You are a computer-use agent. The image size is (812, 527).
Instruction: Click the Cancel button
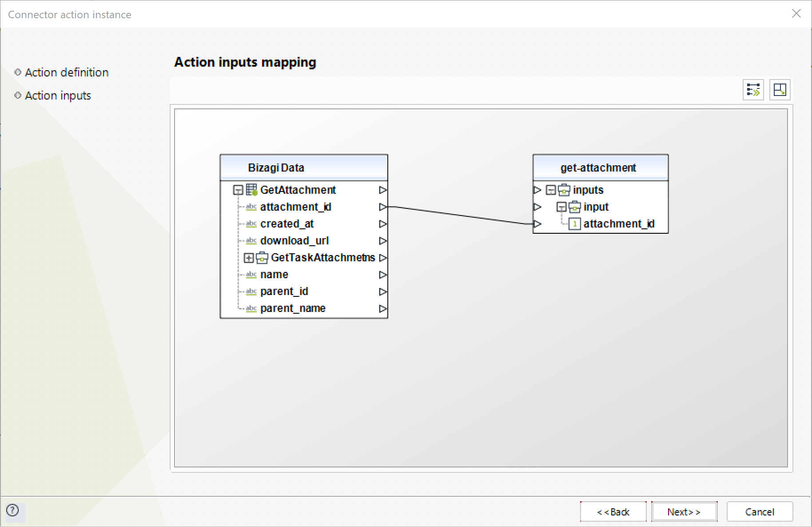760,511
